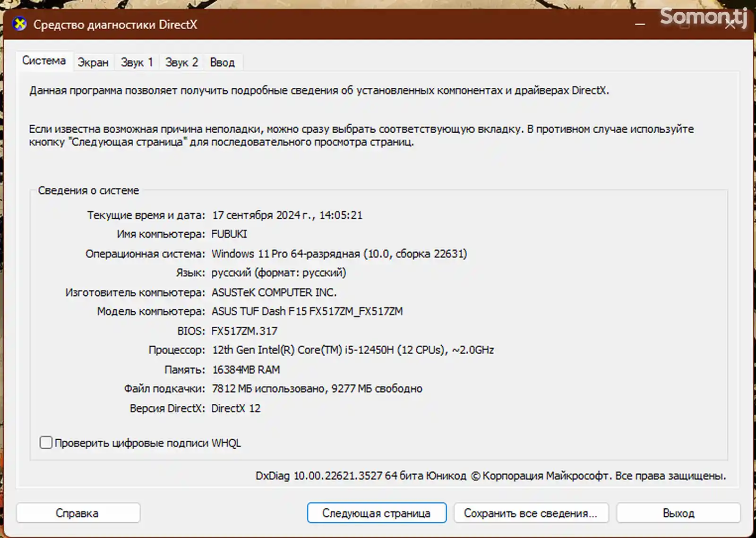Click the DirectX diagnostic tool title icon

[19, 24]
